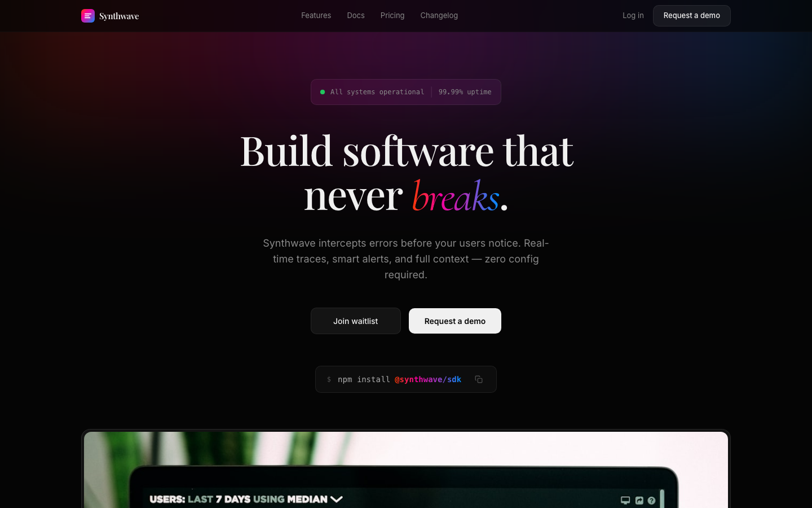
Task: Click the Synthwave brand name
Action: pos(119,16)
